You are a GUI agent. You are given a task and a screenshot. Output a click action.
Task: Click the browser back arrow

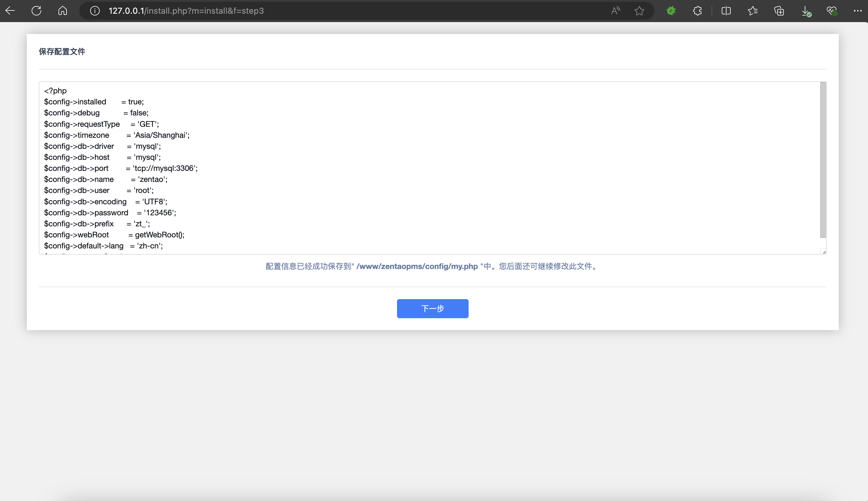[x=10, y=11]
